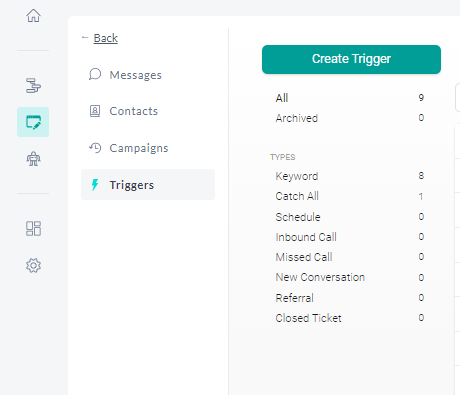This screenshot has height=395, width=460.
Task: Open the home icon in the sidebar
Action: pos(33,15)
